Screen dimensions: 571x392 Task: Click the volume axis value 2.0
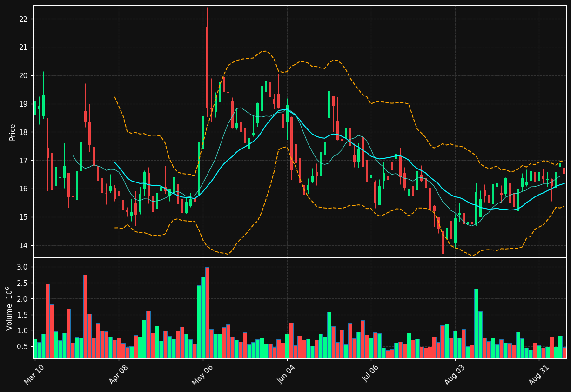(x=22, y=299)
